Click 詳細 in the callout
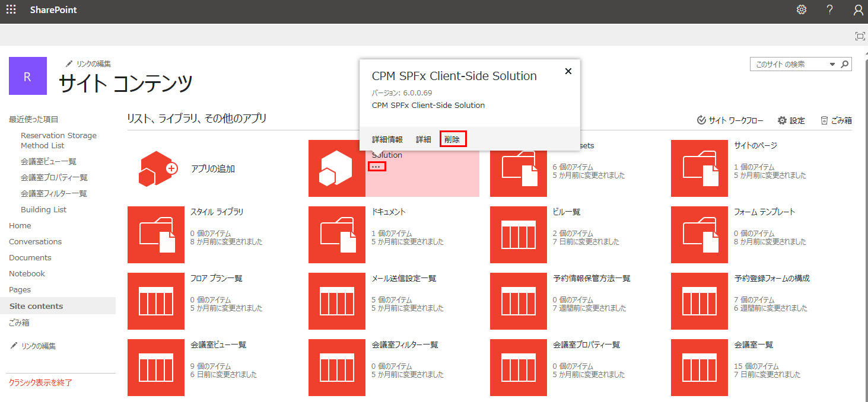 (424, 139)
